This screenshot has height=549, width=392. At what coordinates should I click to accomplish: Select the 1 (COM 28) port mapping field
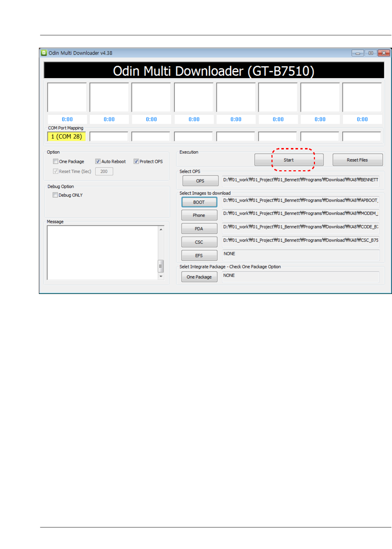(66, 136)
